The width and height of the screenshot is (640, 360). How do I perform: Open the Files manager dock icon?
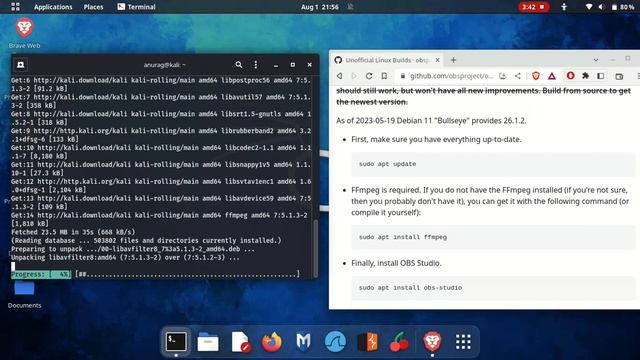(208, 341)
